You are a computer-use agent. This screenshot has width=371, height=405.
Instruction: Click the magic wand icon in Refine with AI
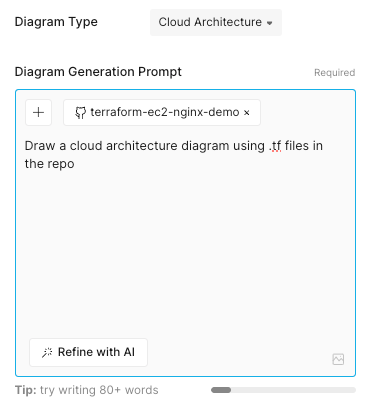pos(47,352)
